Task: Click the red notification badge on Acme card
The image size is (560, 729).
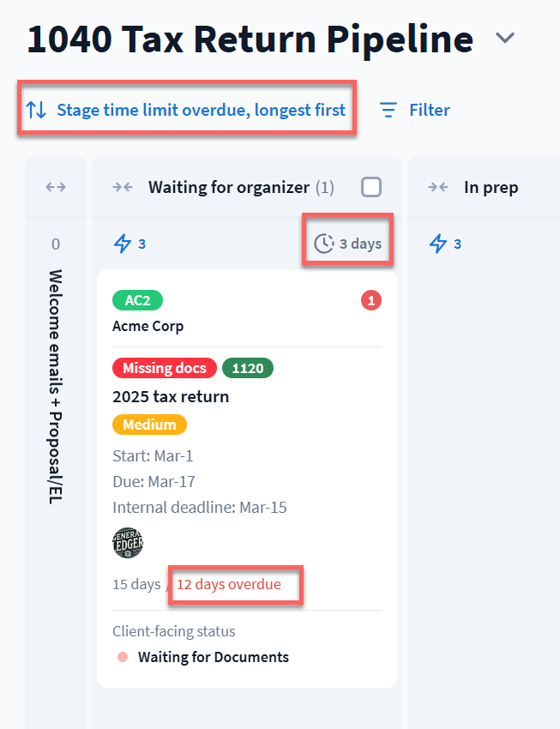Action: point(370,300)
